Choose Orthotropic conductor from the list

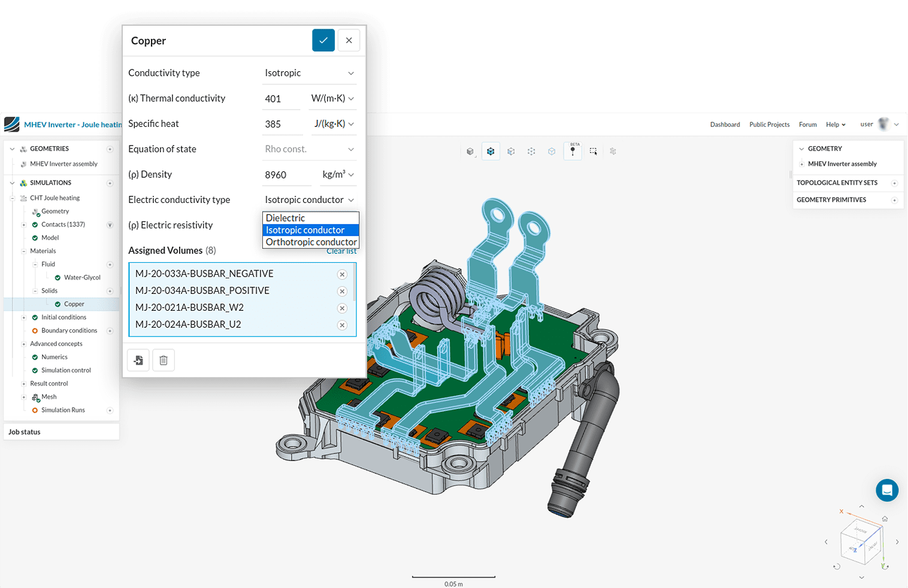[311, 242]
